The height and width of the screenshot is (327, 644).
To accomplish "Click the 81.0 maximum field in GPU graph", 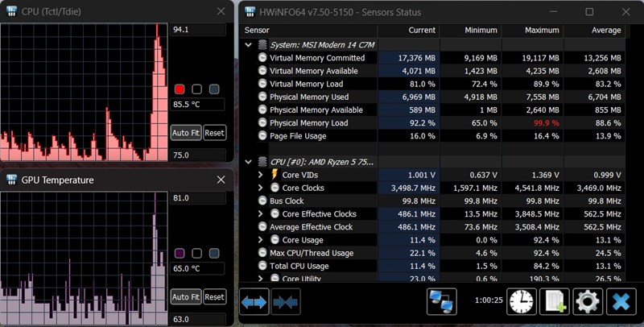I will click(x=198, y=198).
